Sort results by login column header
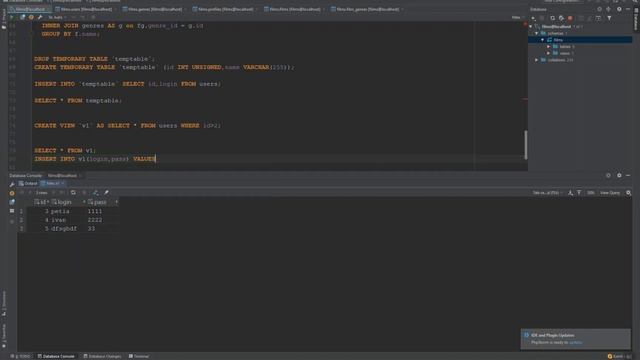640x360 pixels. (68, 202)
